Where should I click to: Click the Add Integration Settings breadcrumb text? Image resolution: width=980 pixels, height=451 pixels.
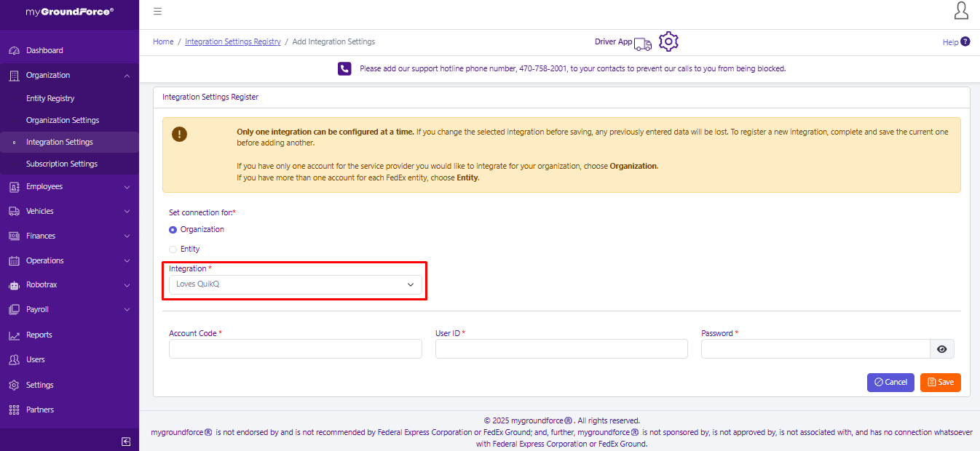[333, 42]
